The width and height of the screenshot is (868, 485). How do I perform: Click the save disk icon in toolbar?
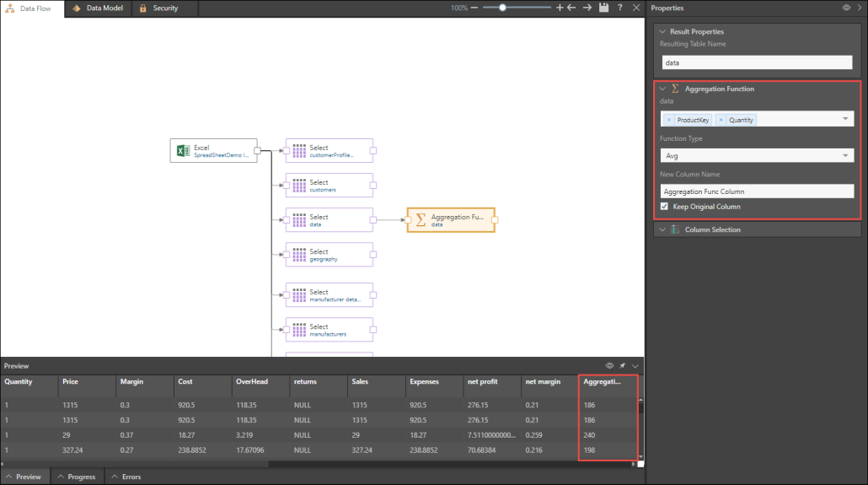(x=603, y=8)
